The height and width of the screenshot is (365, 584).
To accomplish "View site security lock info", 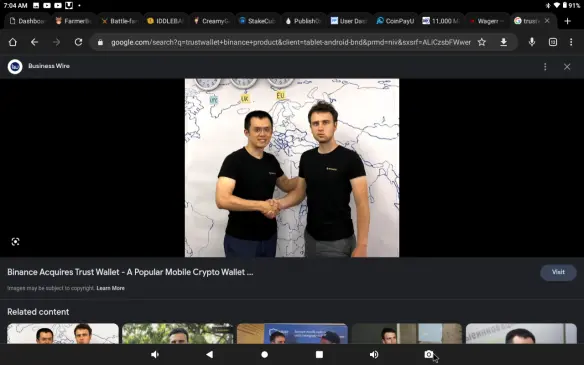I will (x=100, y=42).
